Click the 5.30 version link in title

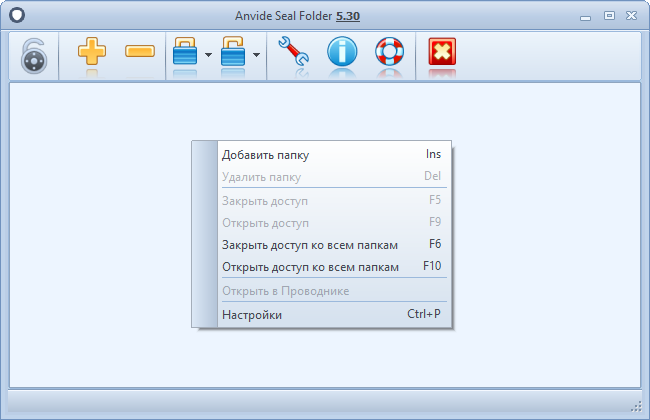point(348,16)
